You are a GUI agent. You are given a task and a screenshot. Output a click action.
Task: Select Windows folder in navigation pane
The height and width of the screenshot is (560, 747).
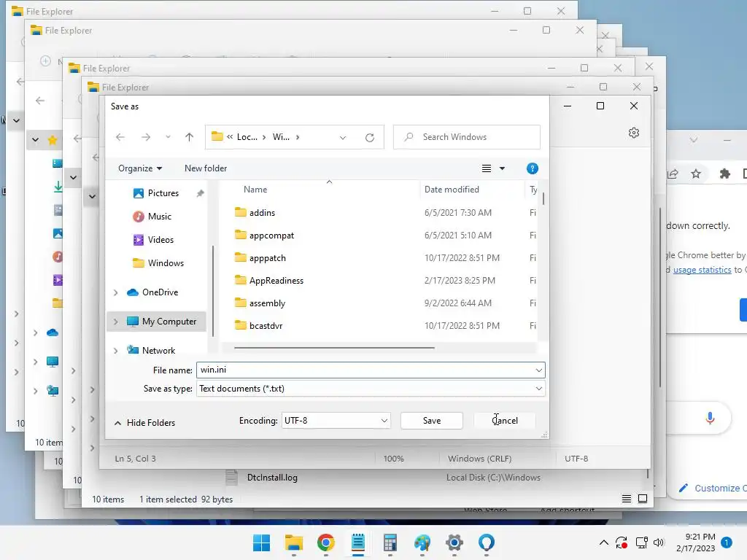tap(166, 262)
